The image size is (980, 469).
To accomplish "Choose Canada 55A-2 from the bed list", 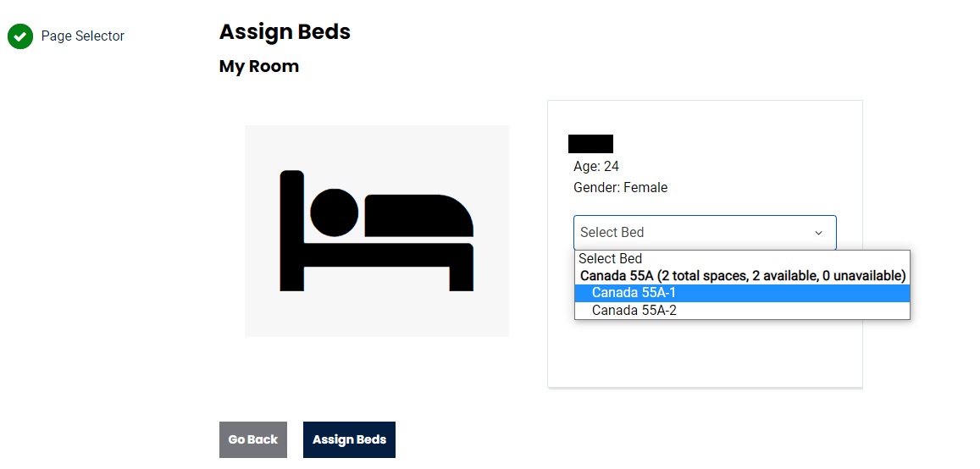I will click(634, 311).
